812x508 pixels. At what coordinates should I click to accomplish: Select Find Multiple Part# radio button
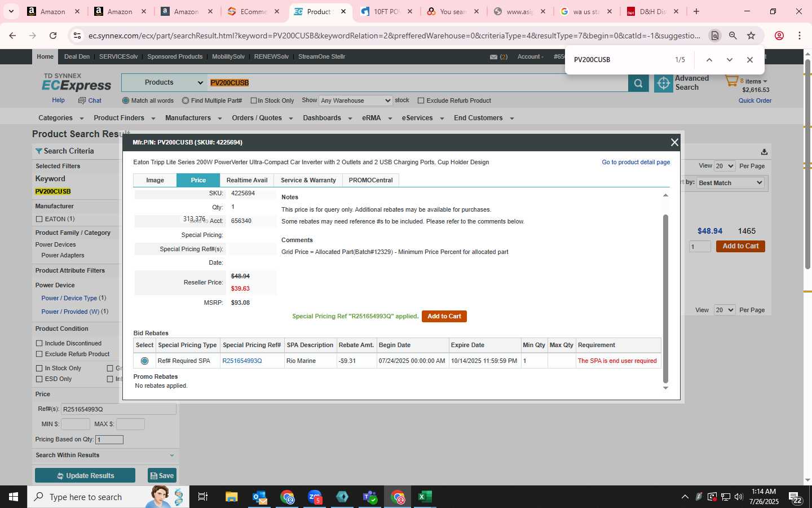click(186, 100)
